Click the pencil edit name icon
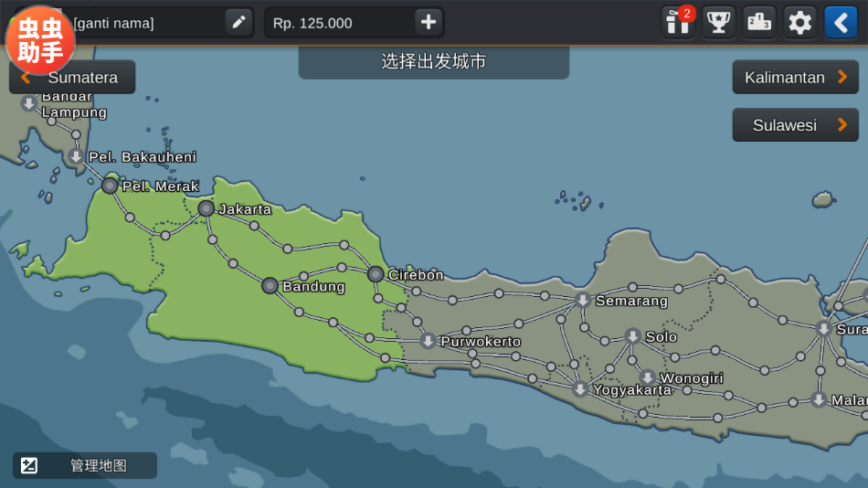 click(x=238, y=22)
